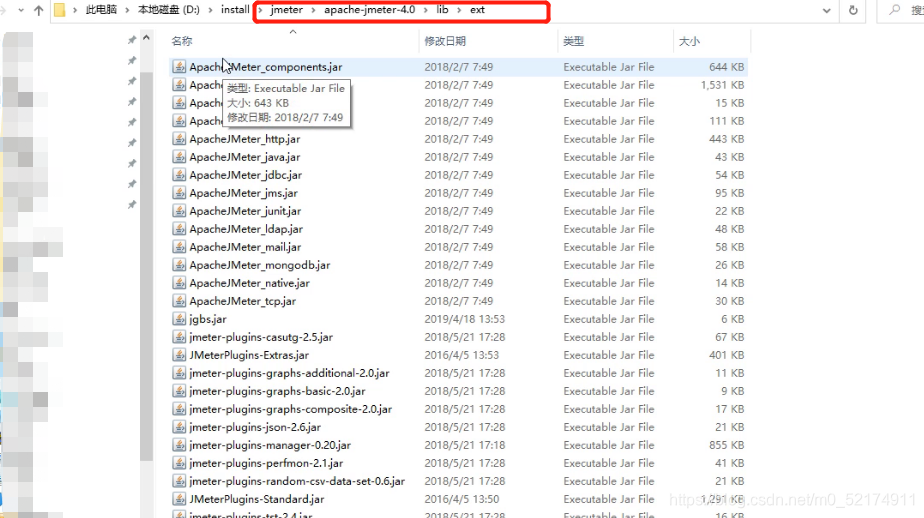
Task: Select ApacheJMeter_junit.jar file icon
Action: (x=179, y=211)
